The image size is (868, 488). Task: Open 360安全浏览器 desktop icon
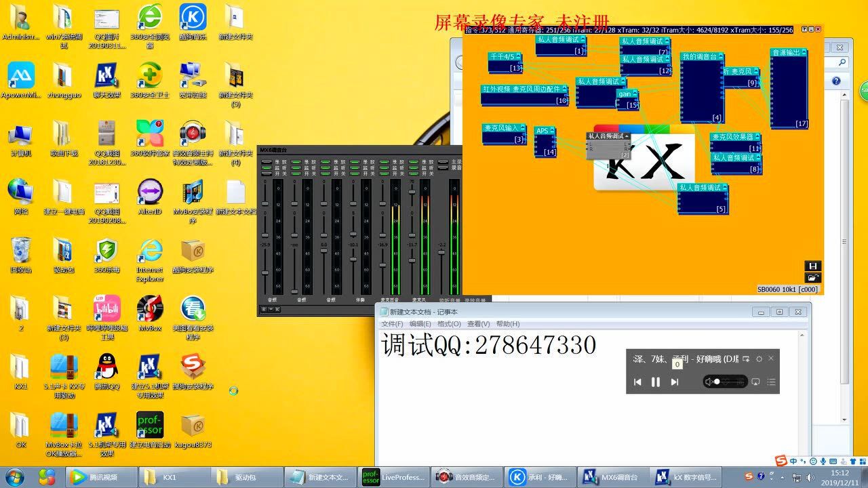click(x=150, y=26)
